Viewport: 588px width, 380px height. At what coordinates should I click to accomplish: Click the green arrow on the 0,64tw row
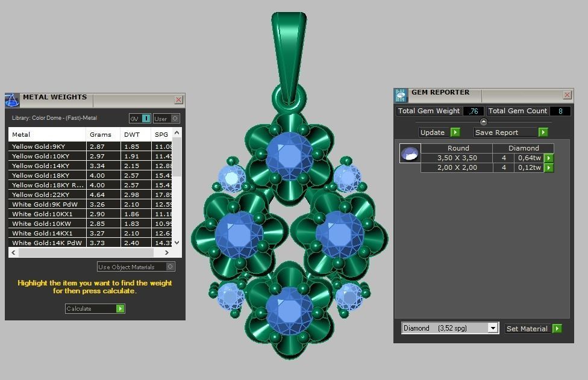pyautogui.click(x=549, y=158)
